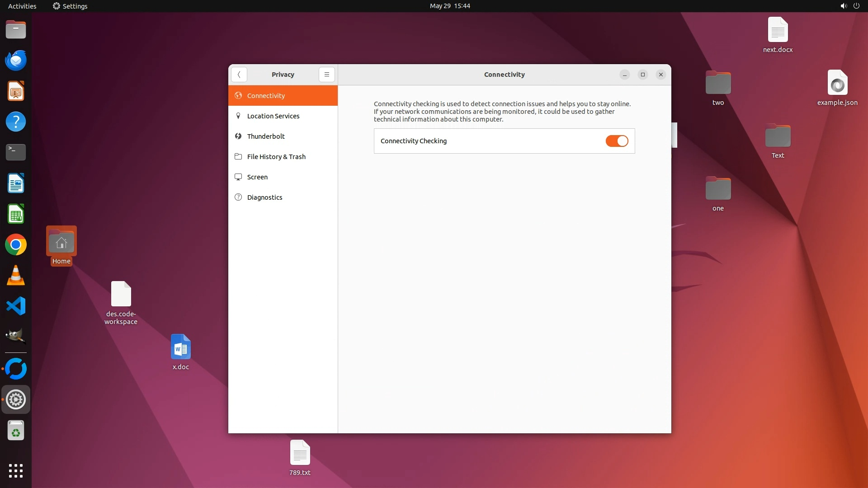The height and width of the screenshot is (488, 868).
Task: Click the File History & Trash folder icon
Action: point(238,157)
